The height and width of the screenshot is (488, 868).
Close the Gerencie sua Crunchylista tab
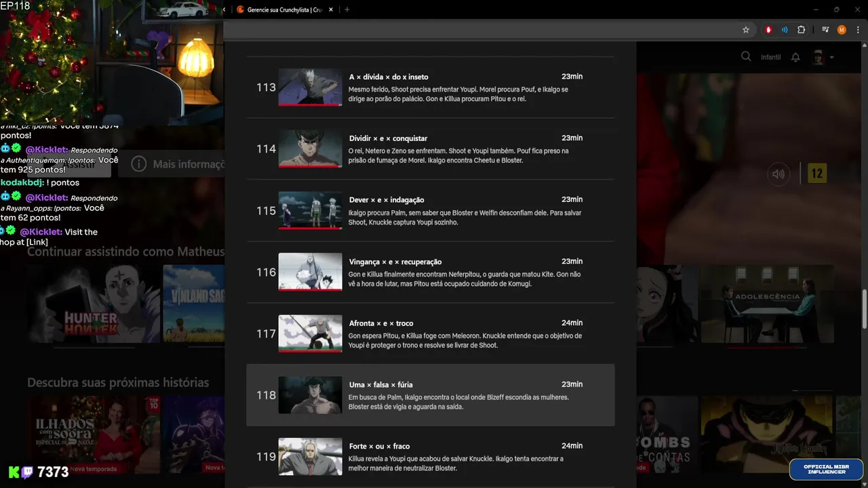(331, 9)
